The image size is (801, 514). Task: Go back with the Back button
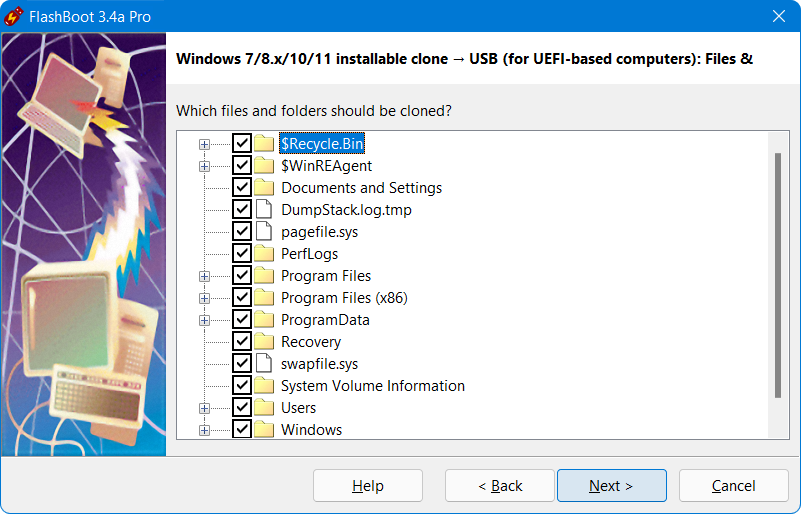click(500, 486)
